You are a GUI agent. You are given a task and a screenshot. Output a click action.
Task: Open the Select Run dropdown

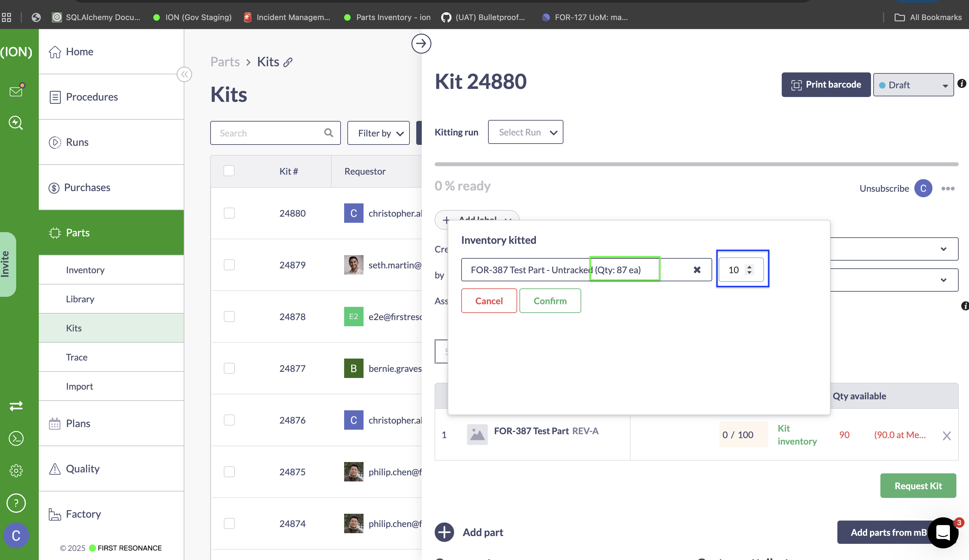(525, 132)
